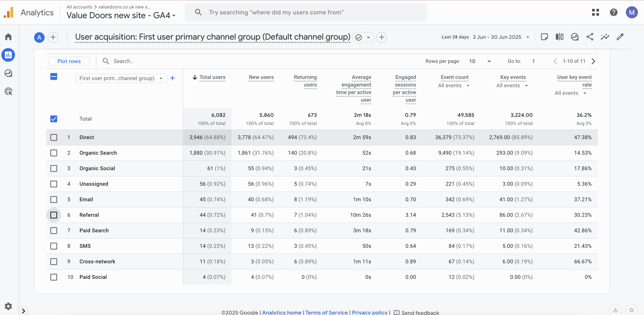Open the property selector Value Doors new site
Viewport: 644px width, 315px height.
coord(121,15)
